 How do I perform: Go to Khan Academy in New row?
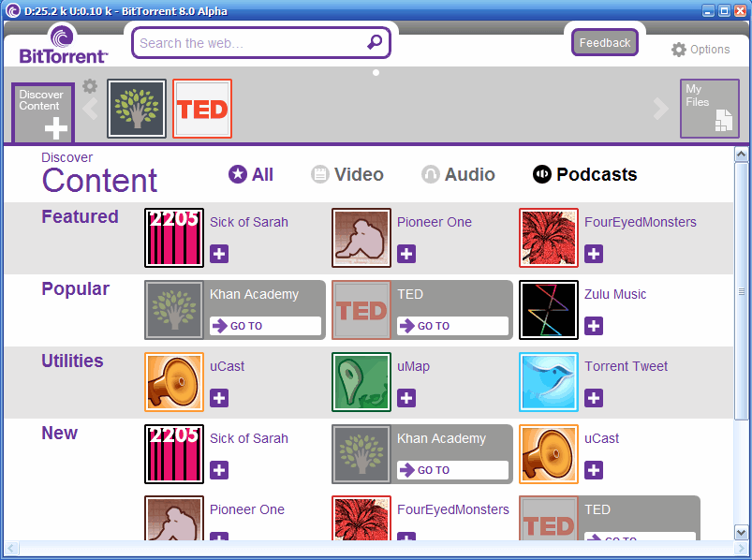click(452, 470)
